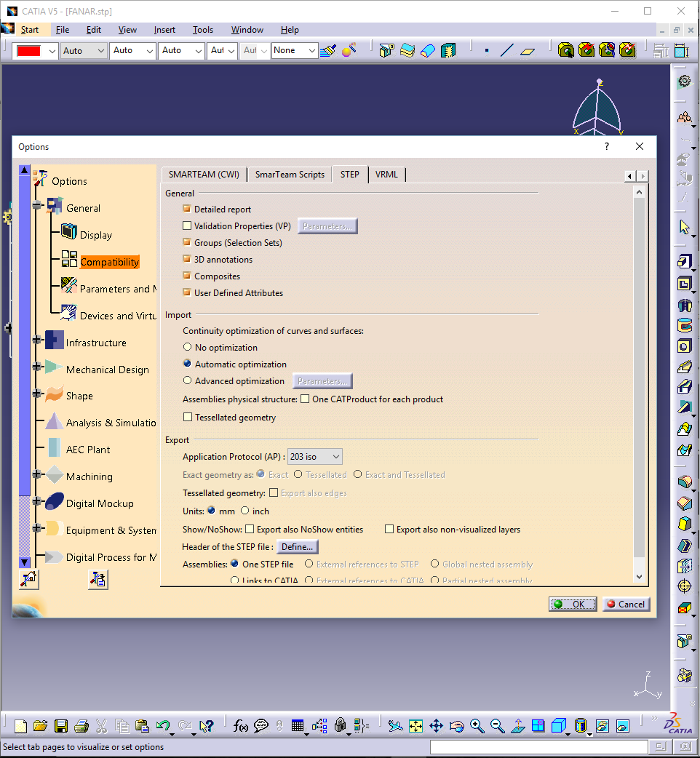Screen dimensions: 700x758
Task: Open the Insert menu
Action: [x=164, y=30]
